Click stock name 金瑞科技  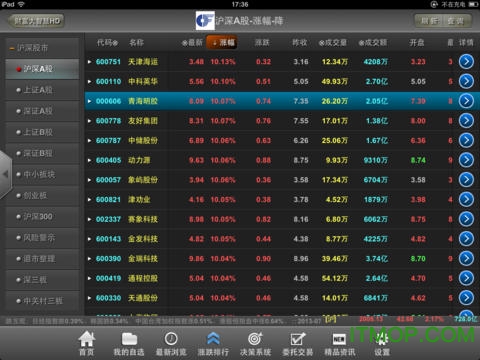(143, 259)
